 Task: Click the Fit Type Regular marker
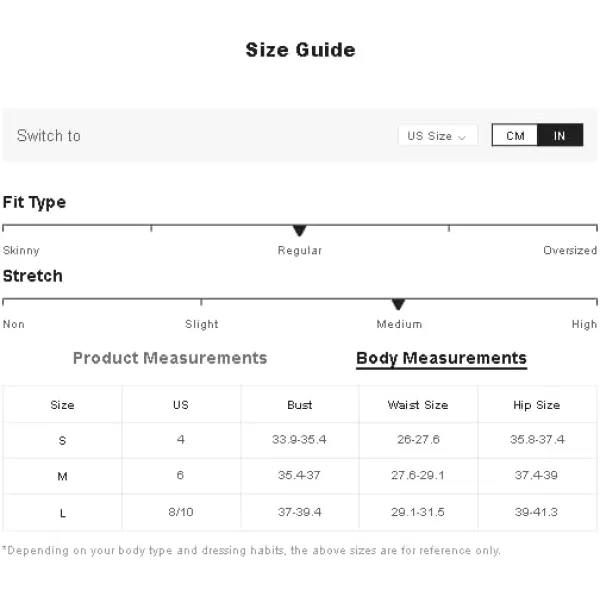pyautogui.click(x=300, y=231)
